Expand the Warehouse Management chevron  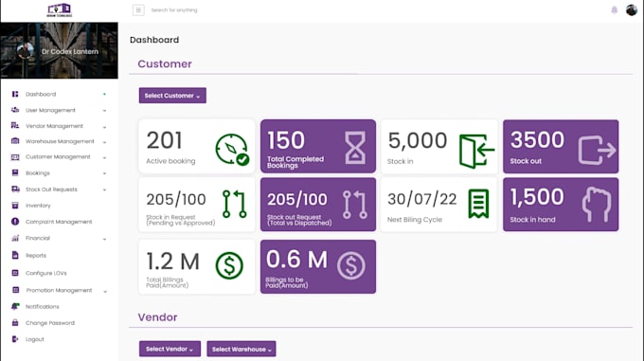104,142
